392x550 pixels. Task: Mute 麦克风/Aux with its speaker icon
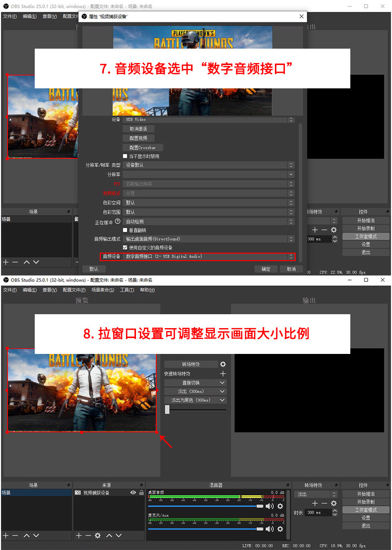[269, 529]
